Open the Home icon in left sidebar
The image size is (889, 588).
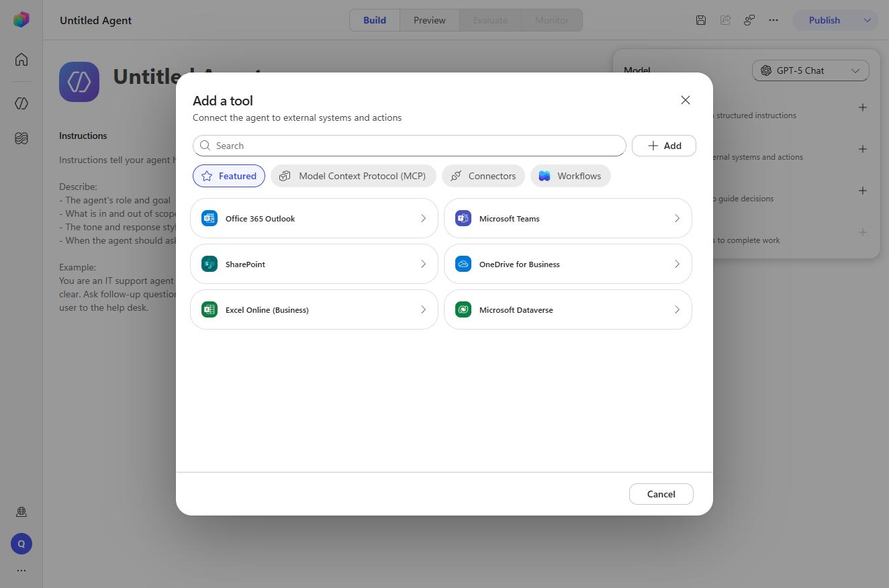point(21,60)
